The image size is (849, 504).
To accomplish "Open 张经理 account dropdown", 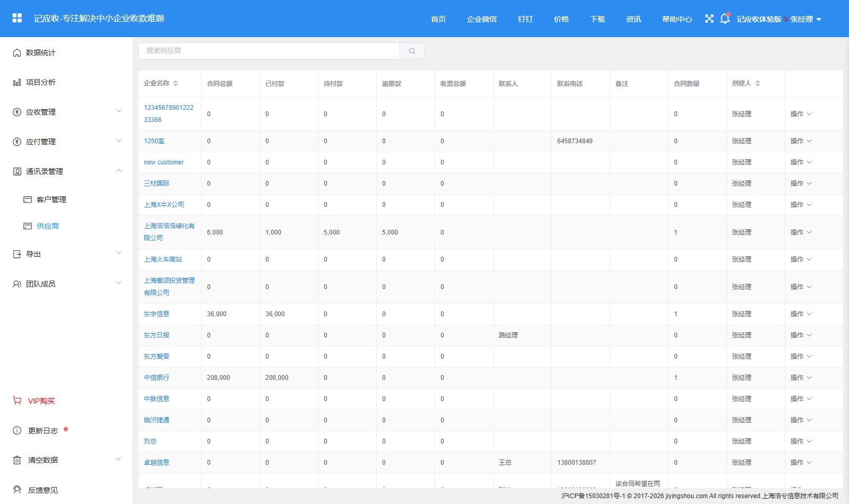I will click(805, 19).
